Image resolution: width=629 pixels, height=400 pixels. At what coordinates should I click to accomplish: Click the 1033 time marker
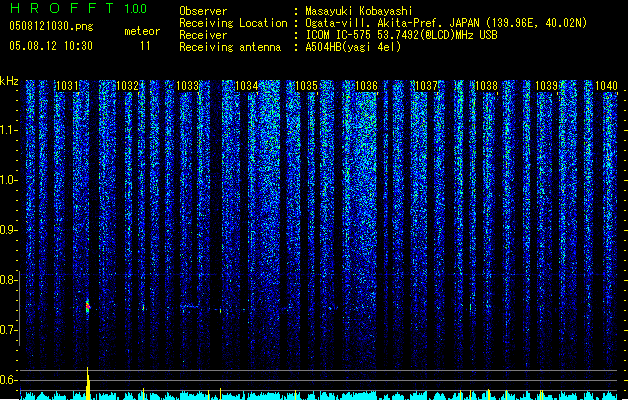[x=187, y=86]
